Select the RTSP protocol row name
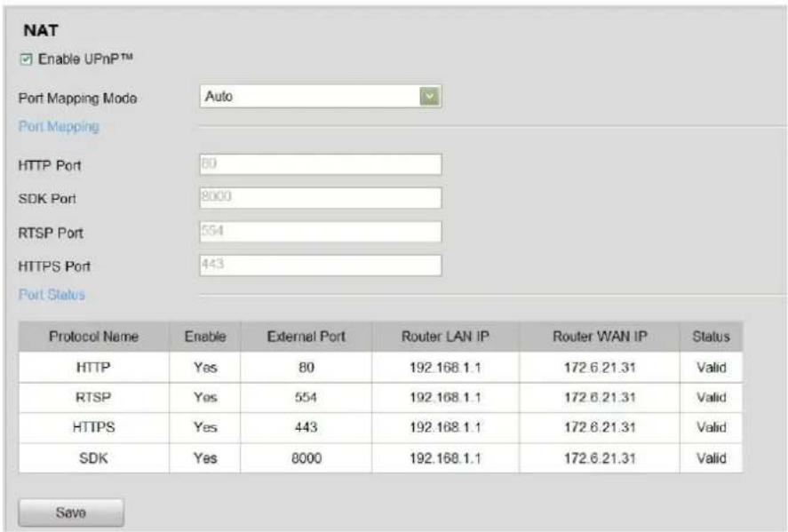 click(x=93, y=397)
